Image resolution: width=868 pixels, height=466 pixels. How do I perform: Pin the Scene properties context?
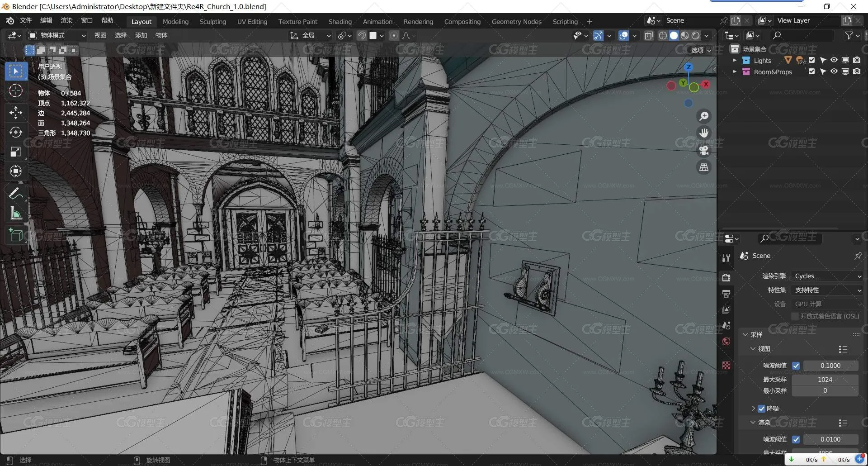tap(858, 256)
